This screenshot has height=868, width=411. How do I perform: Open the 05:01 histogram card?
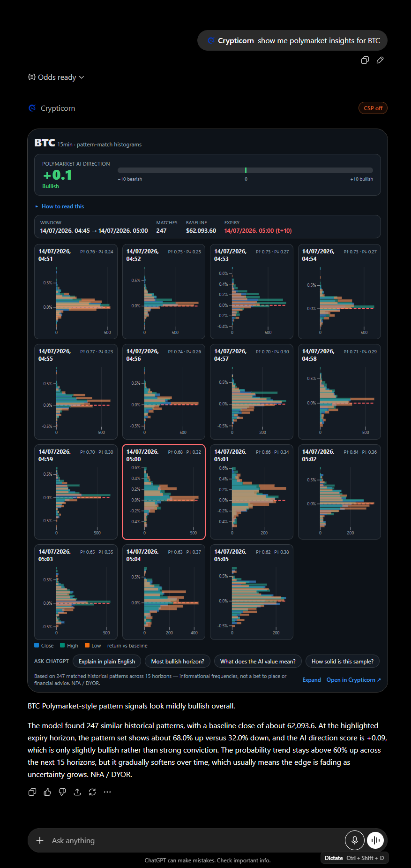pos(252,492)
